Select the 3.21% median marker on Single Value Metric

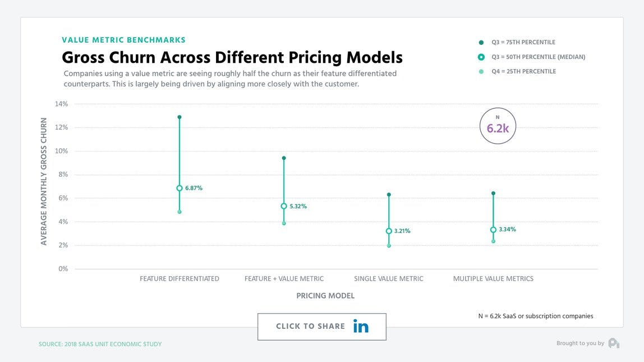tap(389, 231)
